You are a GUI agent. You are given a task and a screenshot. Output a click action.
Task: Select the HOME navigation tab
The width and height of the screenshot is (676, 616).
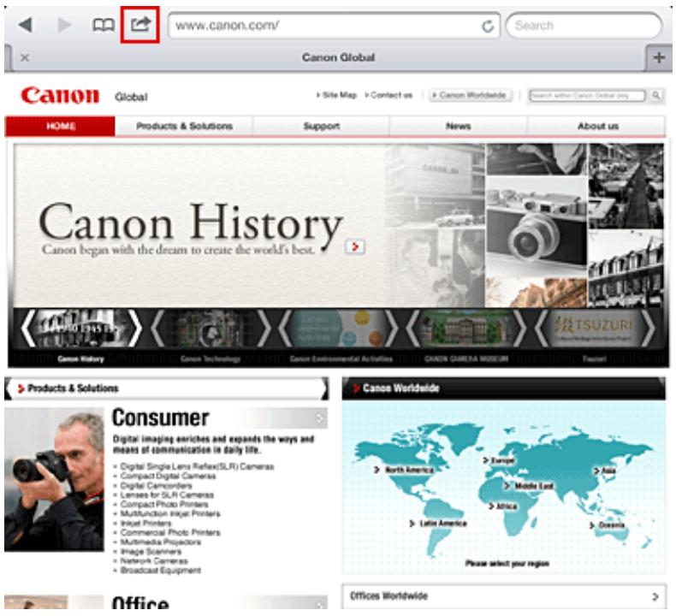61,126
